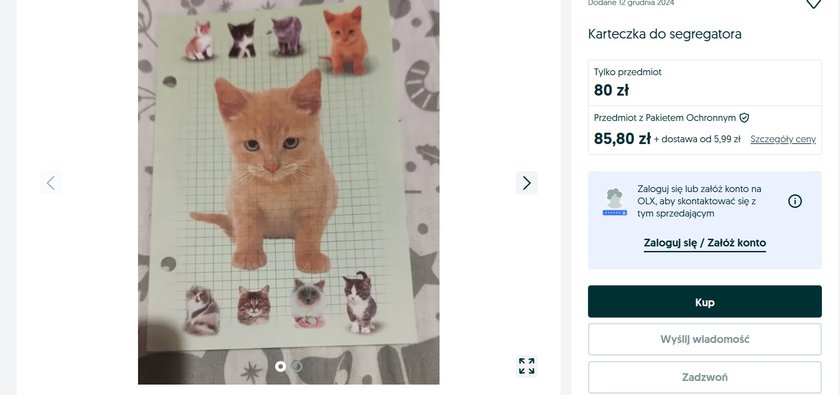
Task: Click the account illustration in login banner
Action: click(x=614, y=202)
